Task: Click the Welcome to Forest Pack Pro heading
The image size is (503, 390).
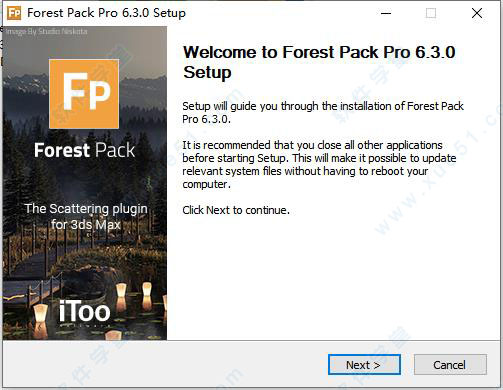Action: click(x=319, y=62)
